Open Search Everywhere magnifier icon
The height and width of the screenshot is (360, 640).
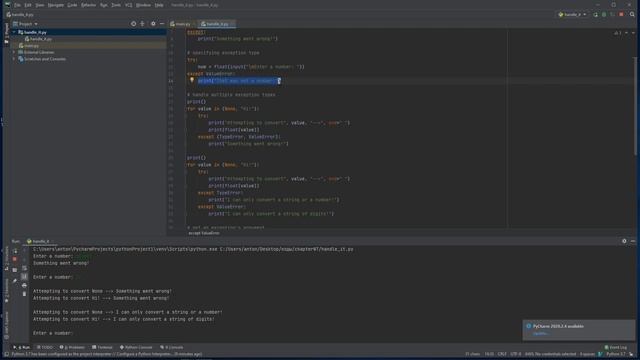pyautogui.click(x=632, y=15)
